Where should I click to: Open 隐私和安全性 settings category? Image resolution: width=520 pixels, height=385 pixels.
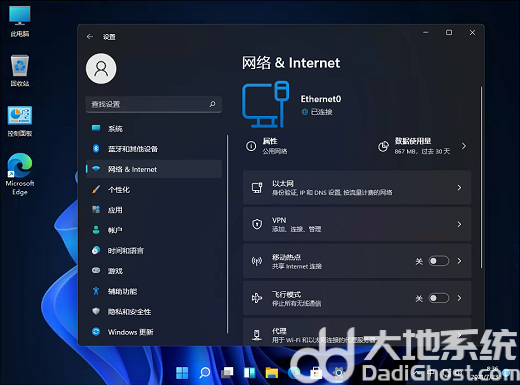click(154, 312)
